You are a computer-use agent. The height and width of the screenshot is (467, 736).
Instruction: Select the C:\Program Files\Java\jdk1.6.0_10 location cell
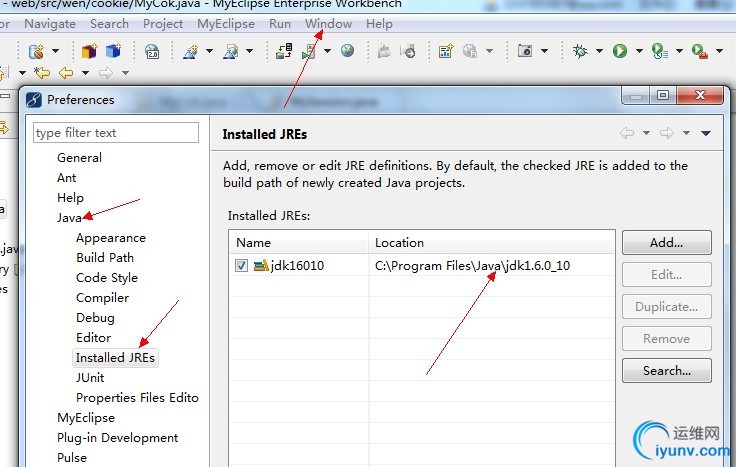[x=472, y=266]
